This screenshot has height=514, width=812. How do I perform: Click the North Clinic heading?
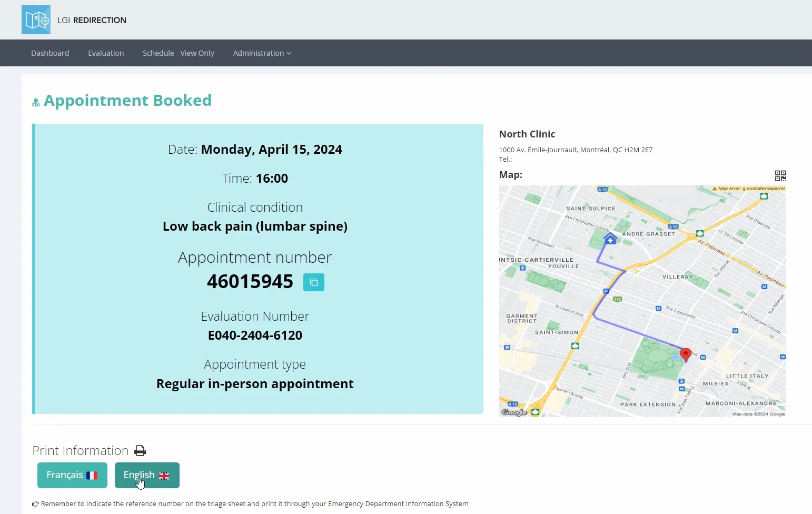[527, 134]
